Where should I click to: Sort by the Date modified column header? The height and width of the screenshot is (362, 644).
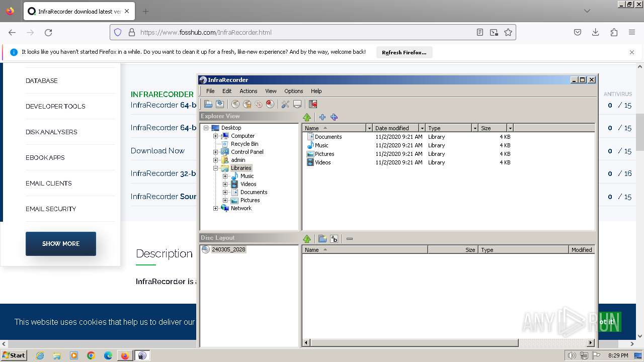pos(396,128)
